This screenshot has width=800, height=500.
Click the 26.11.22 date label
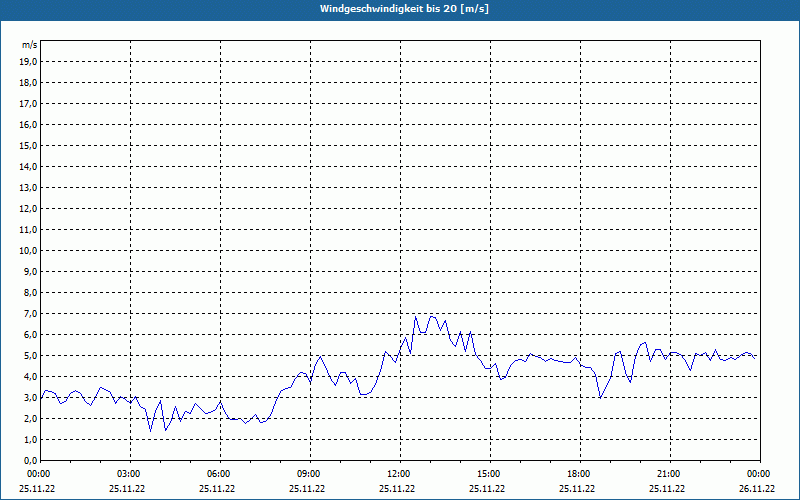coord(757,489)
